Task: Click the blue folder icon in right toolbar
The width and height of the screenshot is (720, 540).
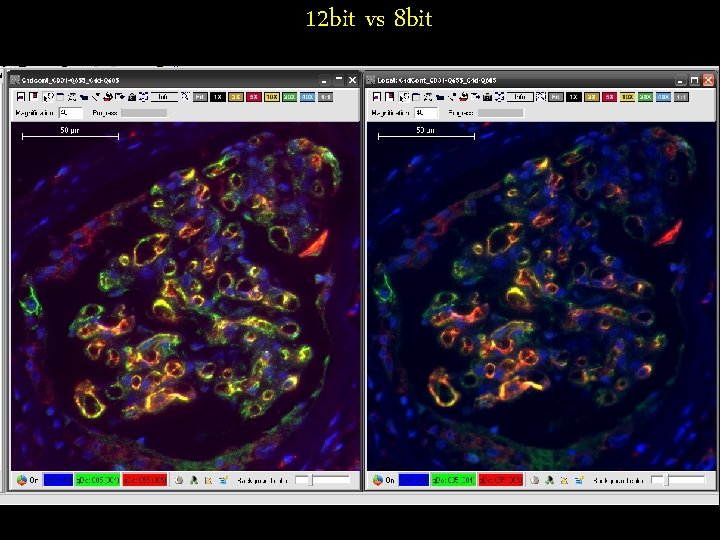Action: (x=440, y=97)
